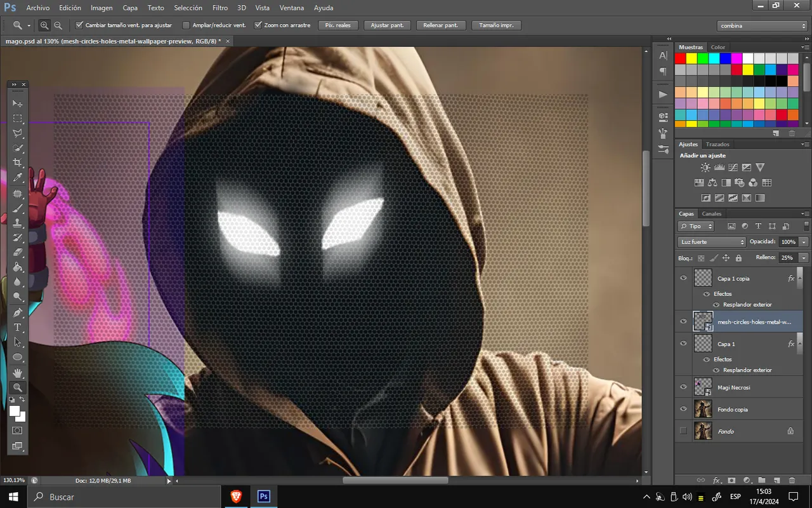The image size is (812, 508).
Task: Open the Luz fuerte blend mode dropdown
Action: [712, 242]
